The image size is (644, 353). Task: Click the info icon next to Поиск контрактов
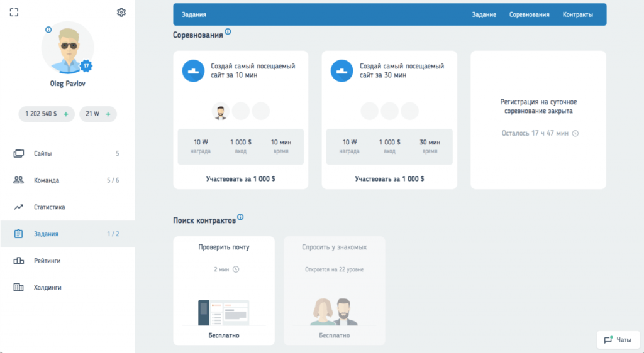point(240,217)
